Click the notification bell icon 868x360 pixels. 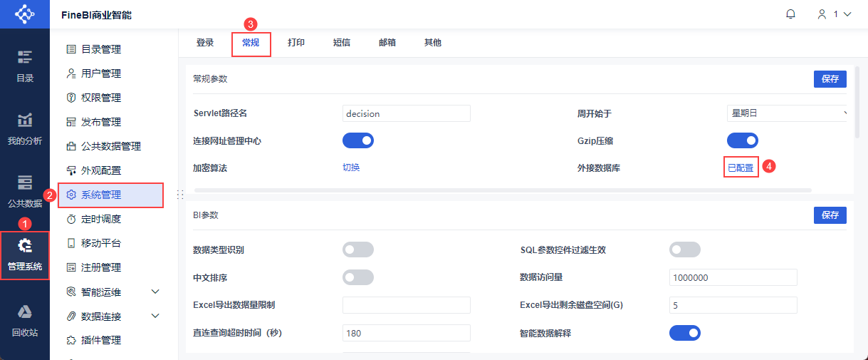click(790, 14)
